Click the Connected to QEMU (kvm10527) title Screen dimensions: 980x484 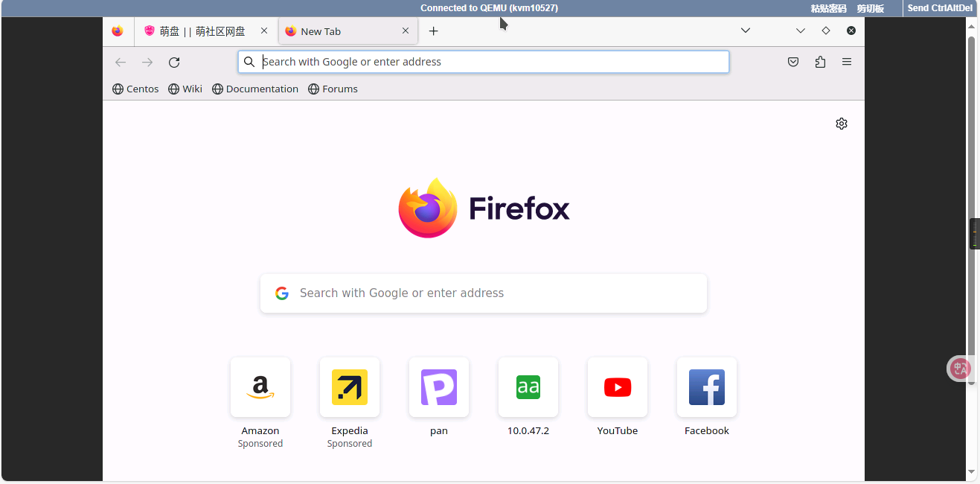[489, 8]
